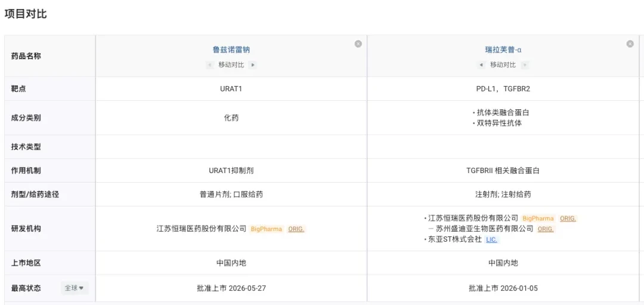Click the 最高状态 row header
This screenshot has width=644, height=305.
(x=26, y=288)
